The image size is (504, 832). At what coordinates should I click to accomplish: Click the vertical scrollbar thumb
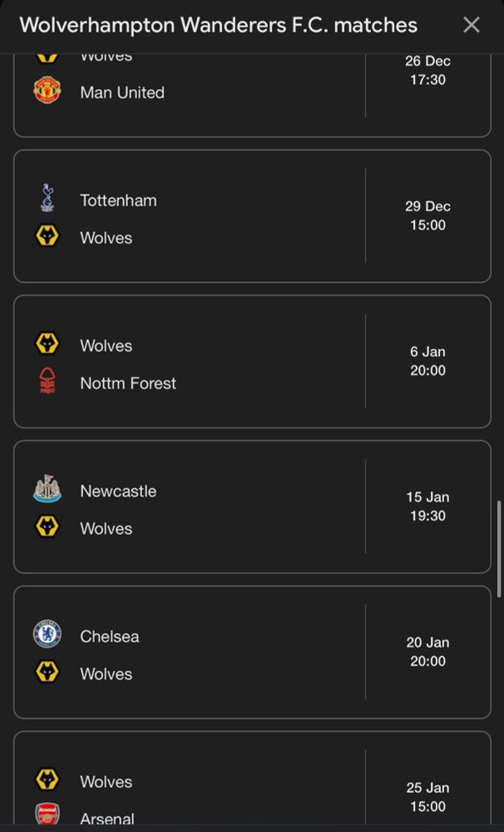499,549
